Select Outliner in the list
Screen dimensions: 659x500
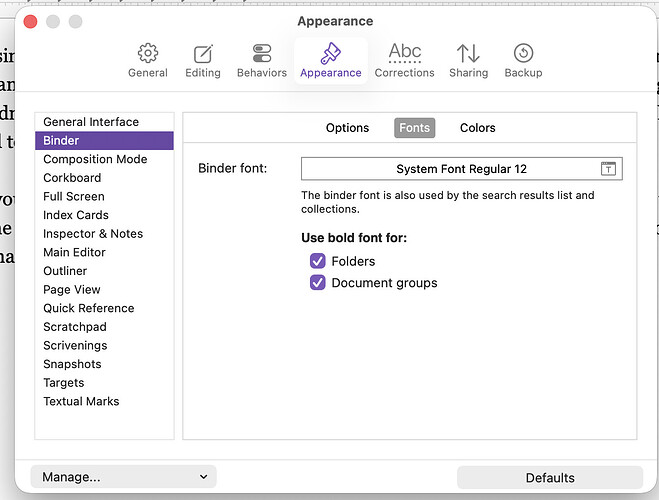click(x=104, y=271)
